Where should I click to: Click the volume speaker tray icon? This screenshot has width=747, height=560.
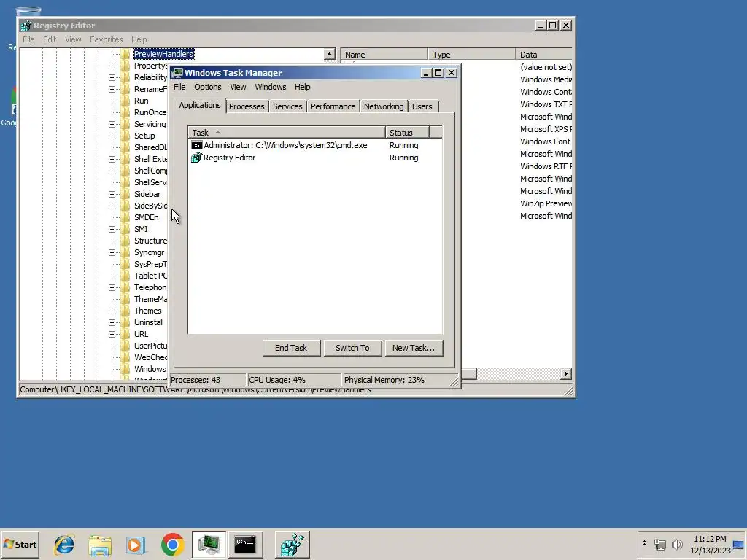tap(677, 544)
